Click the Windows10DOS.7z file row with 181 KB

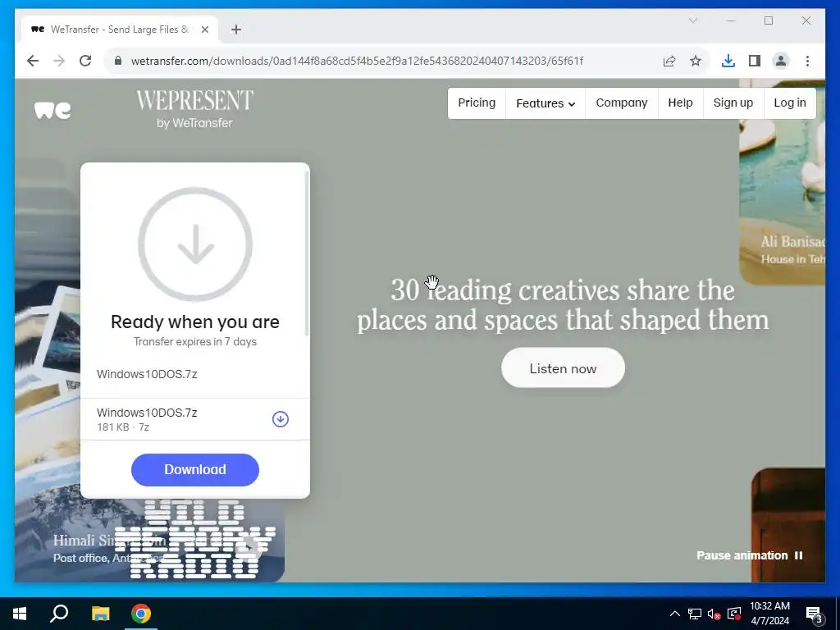[195, 419]
